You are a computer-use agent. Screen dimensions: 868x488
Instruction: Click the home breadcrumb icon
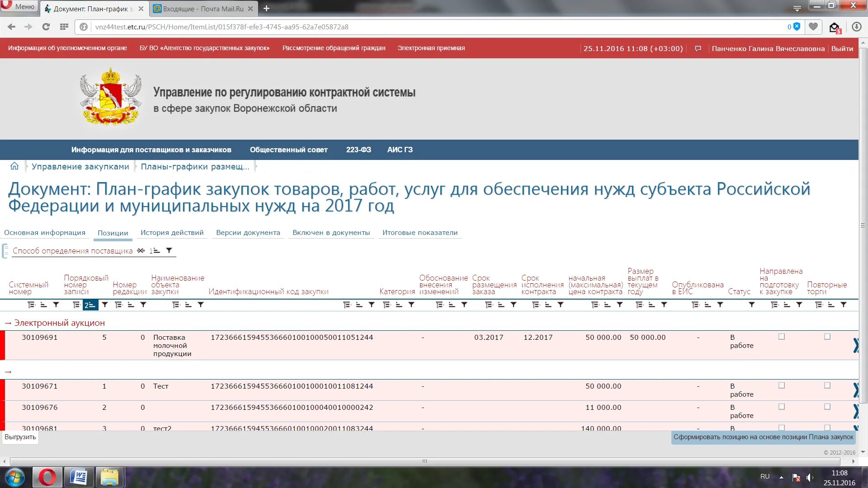[x=14, y=166]
